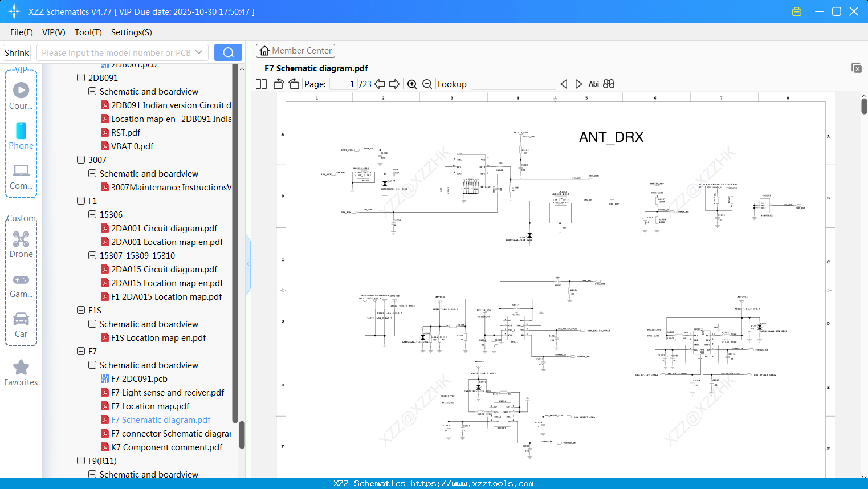The width and height of the screenshot is (868, 489).
Task: Open the model number dropdown arrow
Action: coord(199,52)
